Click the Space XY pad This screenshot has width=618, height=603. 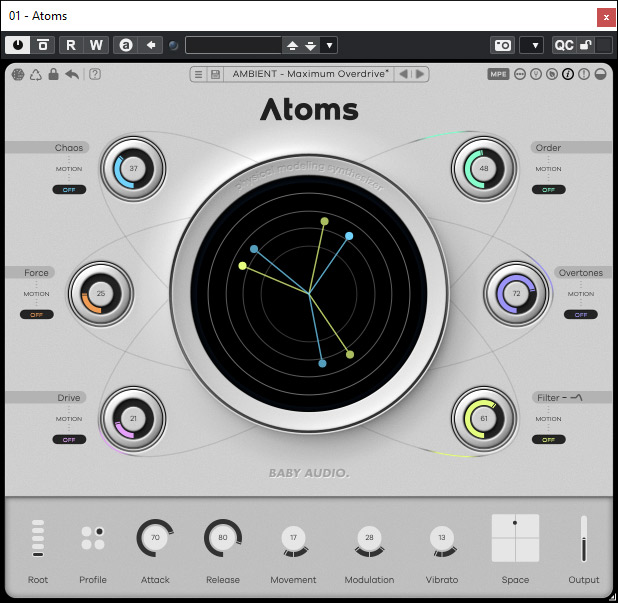[515, 538]
